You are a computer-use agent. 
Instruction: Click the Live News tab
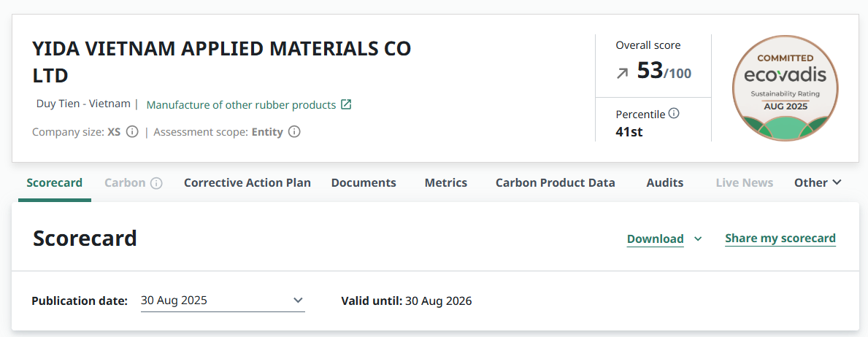(744, 182)
